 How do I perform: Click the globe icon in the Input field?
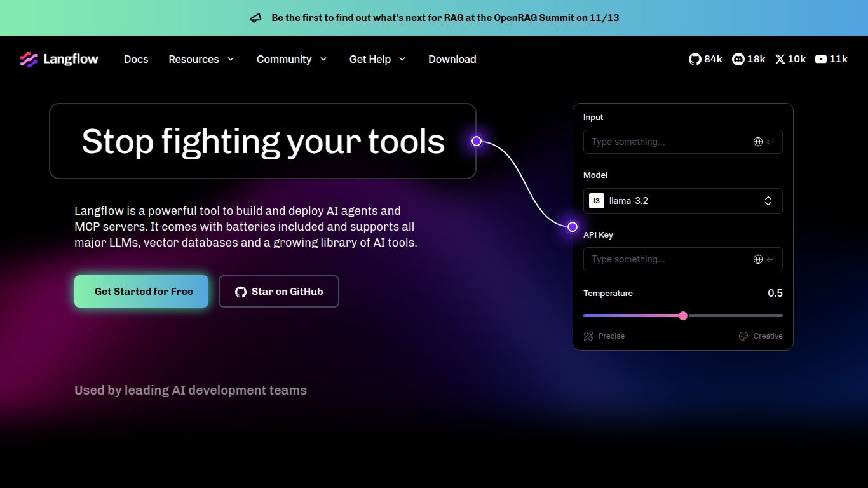click(757, 142)
